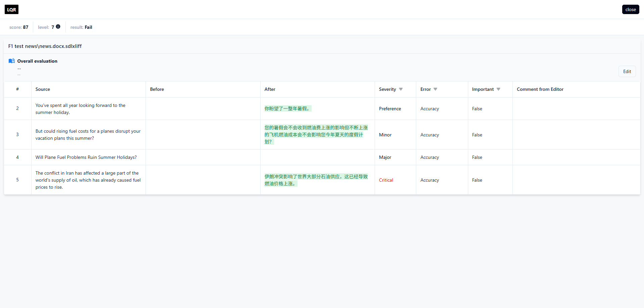Click the After translation in row 5
The image size is (644, 308).
click(316, 180)
